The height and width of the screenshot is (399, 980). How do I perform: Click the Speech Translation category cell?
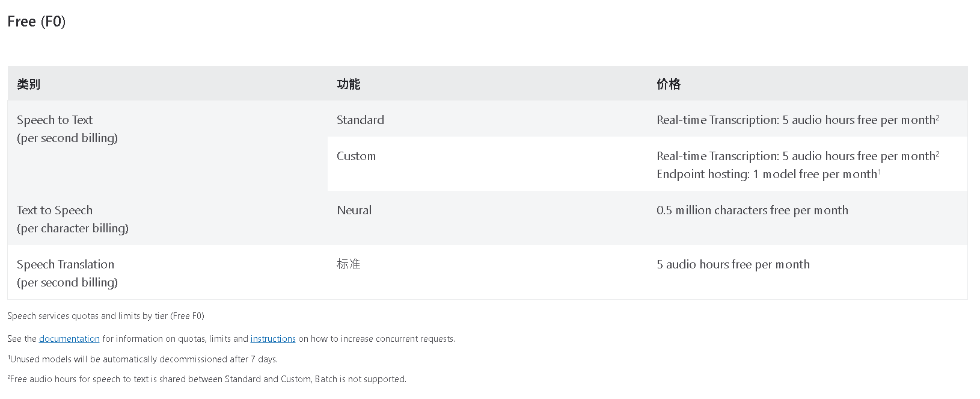[x=167, y=272]
